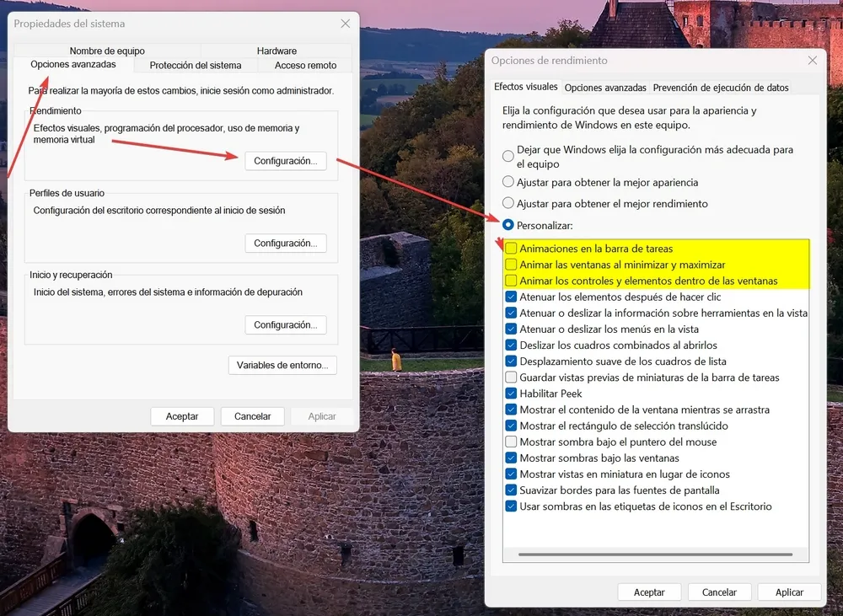Screen dimensions: 843x616
Task: Uncheck Mostrar el rectángulo de selección translúcido
Action: click(x=511, y=426)
